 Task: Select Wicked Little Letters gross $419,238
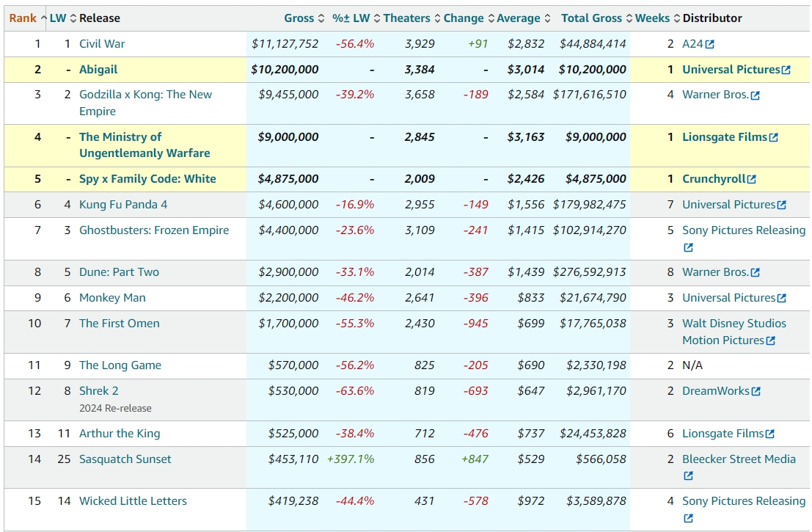click(x=293, y=501)
